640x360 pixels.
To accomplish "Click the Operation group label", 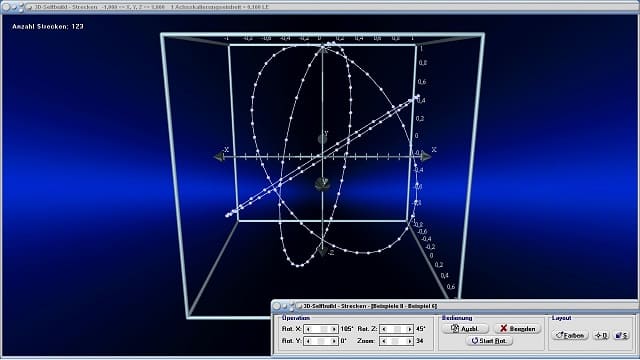I will click(296, 318).
